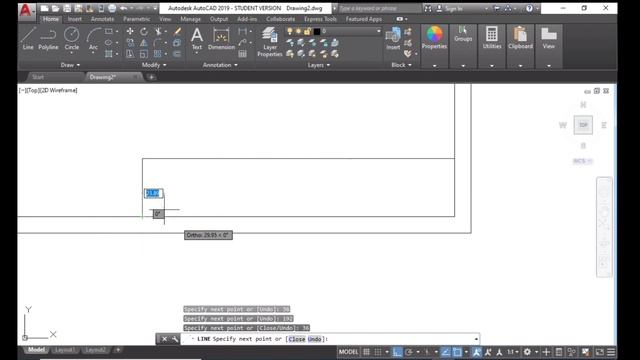Click the Dimension tool
Image resolution: width=640 pixels, height=360 pixels.
pos(221,38)
